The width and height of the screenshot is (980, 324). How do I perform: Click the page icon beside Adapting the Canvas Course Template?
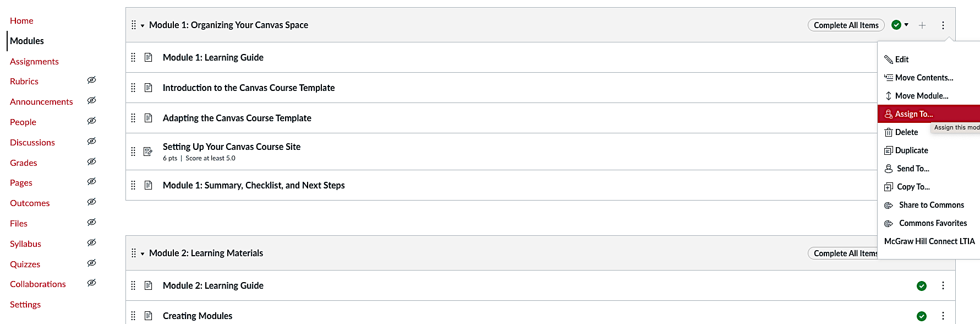149,117
